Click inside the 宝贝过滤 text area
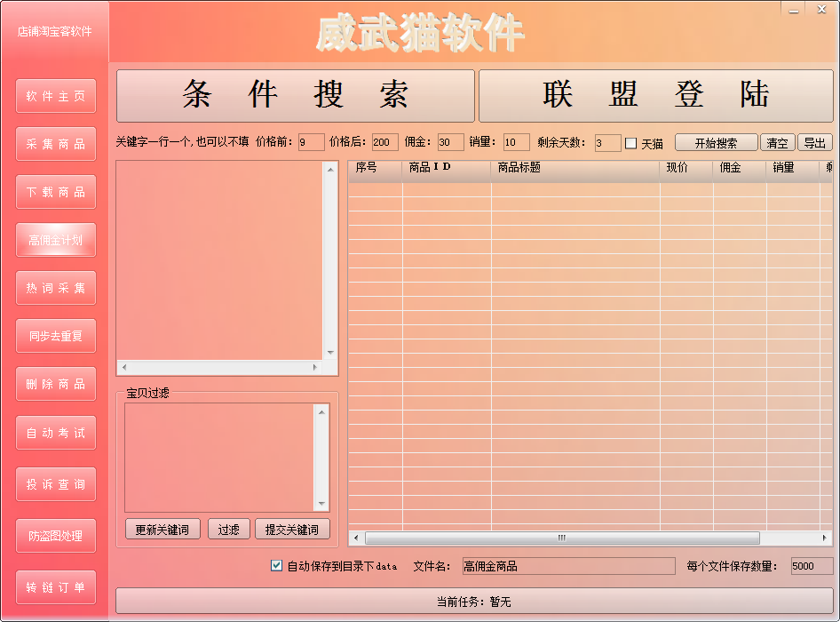Image resolution: width=840 pixels, height=622 pixels. (x=219, y=458)
